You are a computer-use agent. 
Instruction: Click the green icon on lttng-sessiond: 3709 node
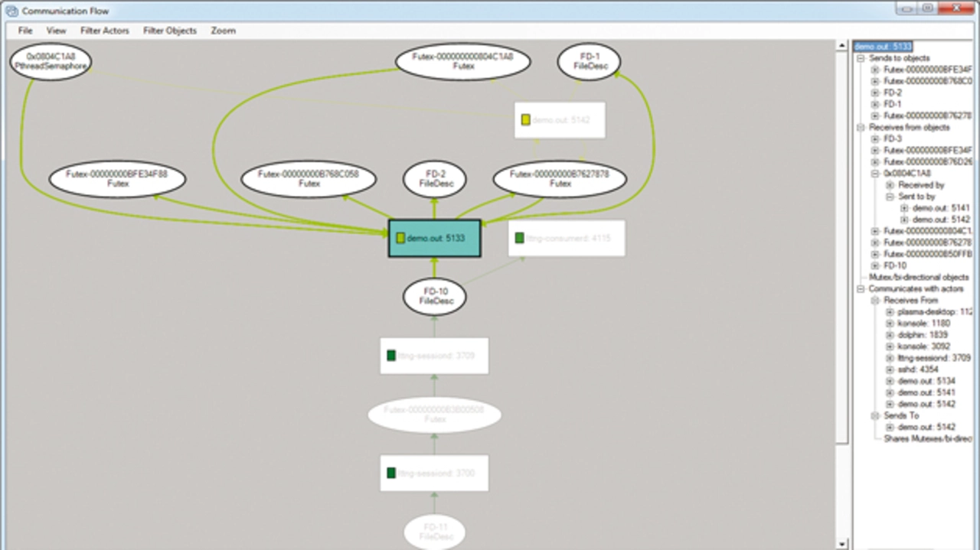(391, 355)
